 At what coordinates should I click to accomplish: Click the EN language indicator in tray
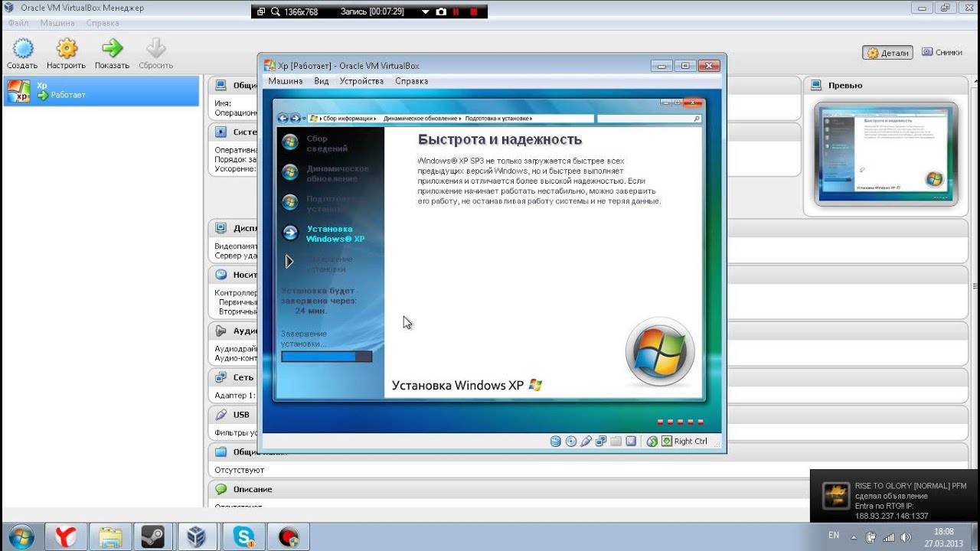pyautogui.click(x=834, y=535)
